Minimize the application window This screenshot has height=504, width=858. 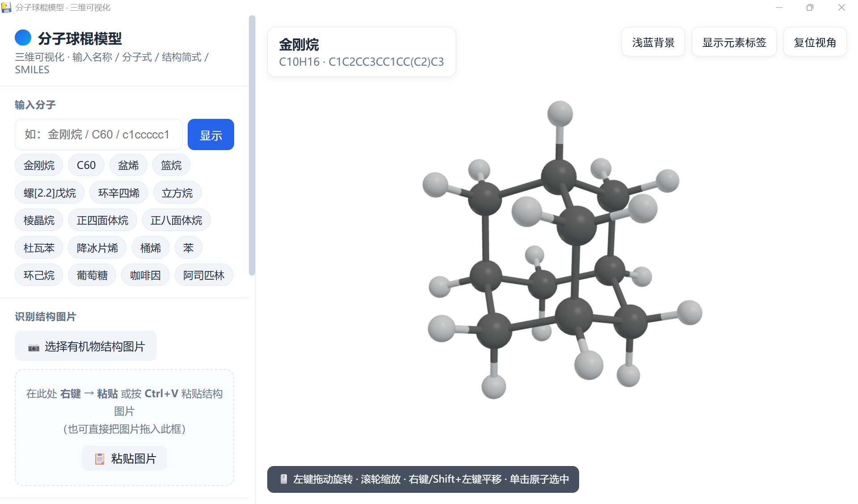[x=779, y=8]
